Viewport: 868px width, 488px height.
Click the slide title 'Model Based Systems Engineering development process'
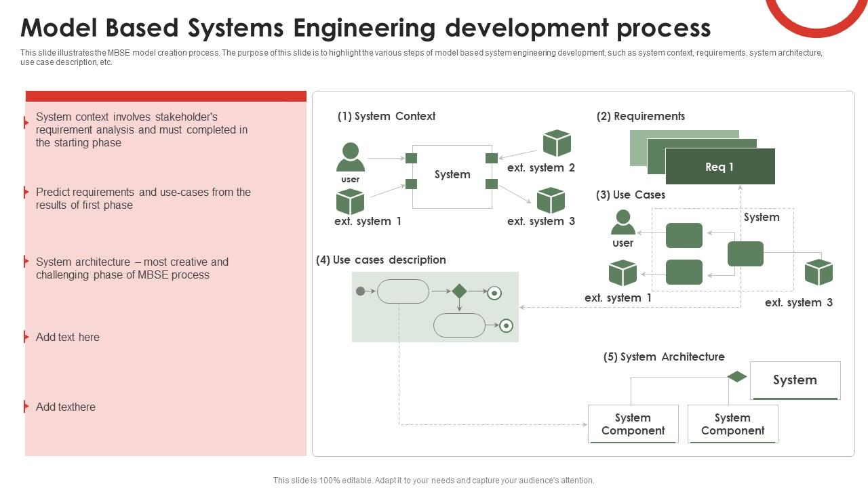coord(366,27)
